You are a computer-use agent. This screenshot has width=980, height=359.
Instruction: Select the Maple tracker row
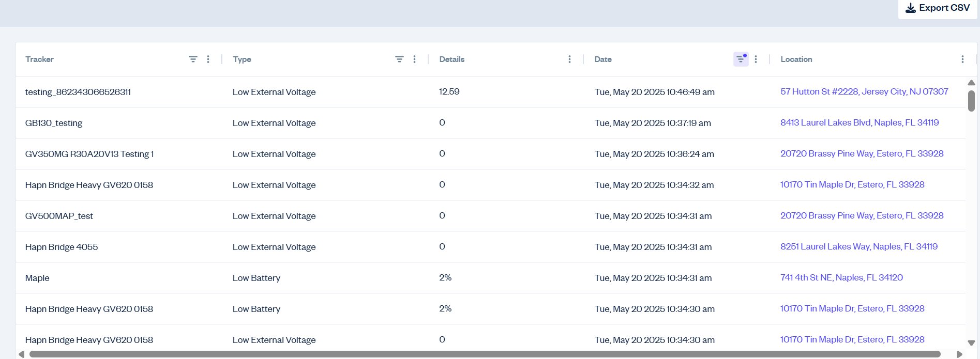(x=490, y=278)
